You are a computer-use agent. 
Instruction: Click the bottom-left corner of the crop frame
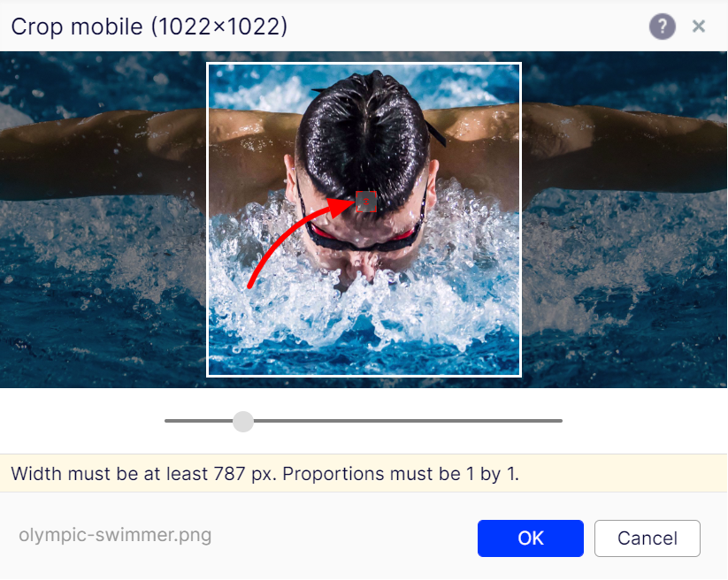(x=208, y=376)
